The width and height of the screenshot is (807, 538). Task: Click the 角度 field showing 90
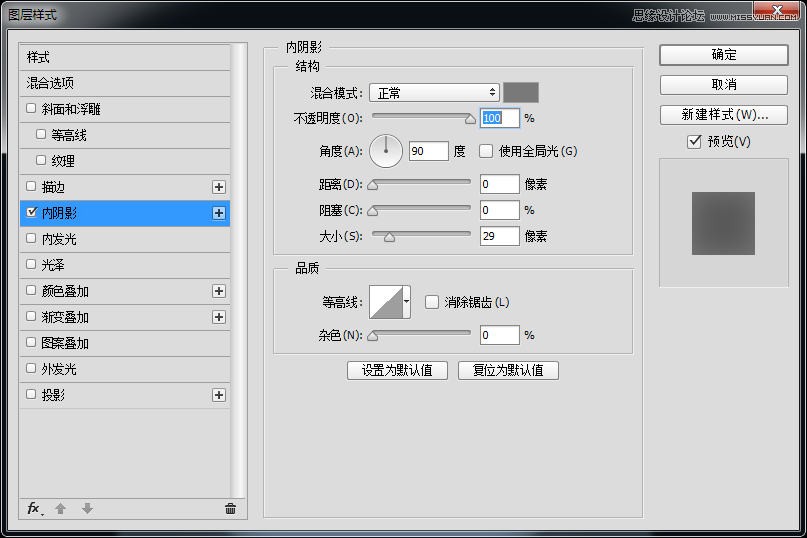coord(429,151)
